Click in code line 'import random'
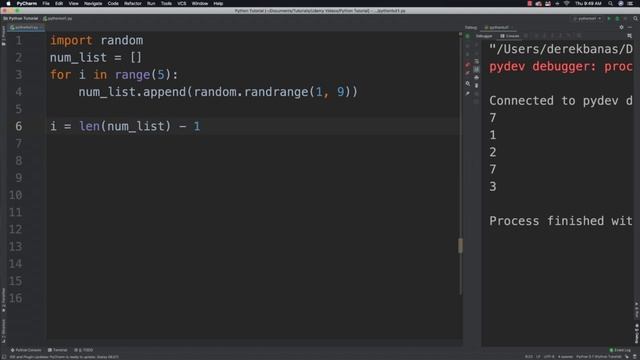Image resolution: width=640 pixels, height=360 pixels. [96, 40]
